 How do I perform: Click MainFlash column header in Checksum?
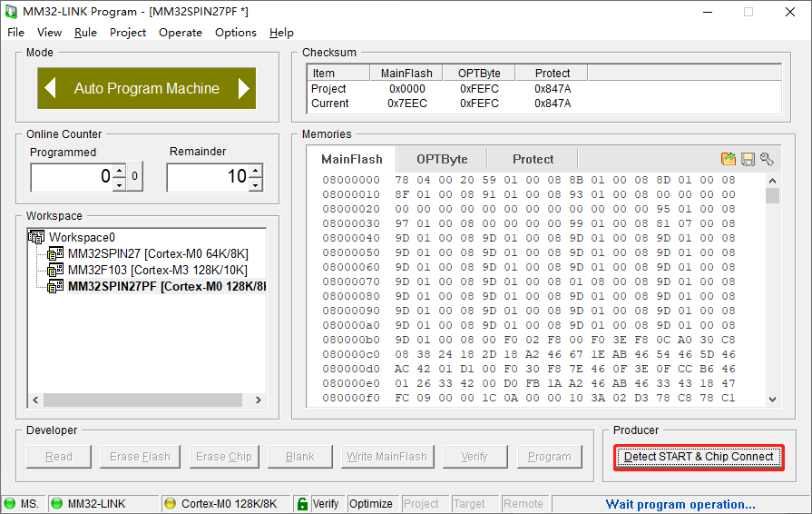point(406,73)
